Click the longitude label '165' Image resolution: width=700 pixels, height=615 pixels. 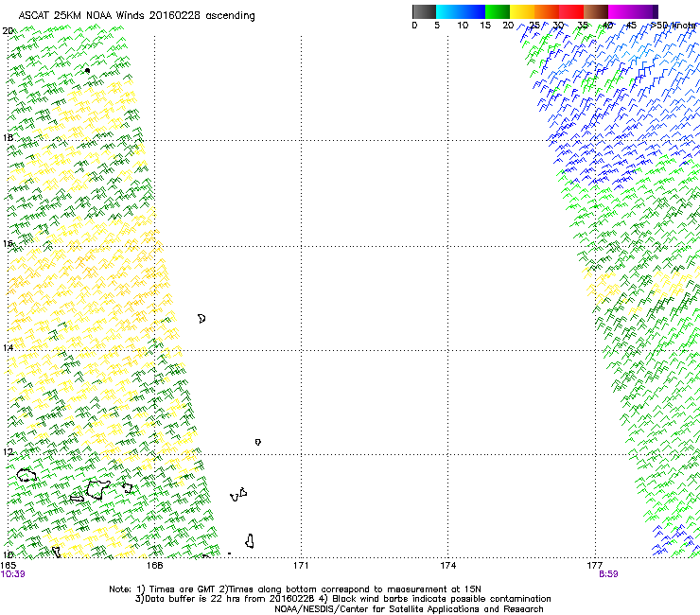click(8, 566)
